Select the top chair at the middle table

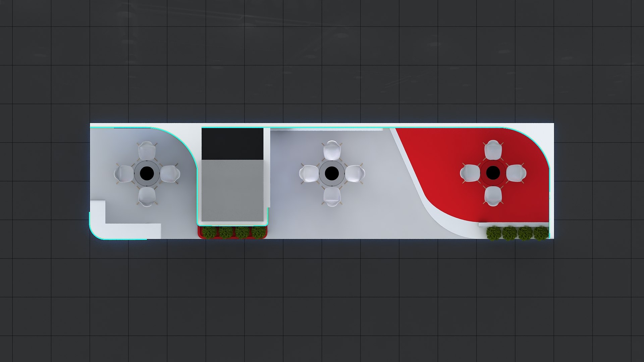tap(332, 150)
